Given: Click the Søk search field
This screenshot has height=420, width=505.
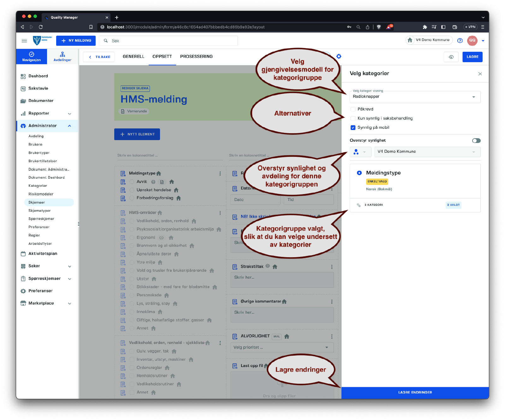Looking at the screenshot, I should point(170,41).
